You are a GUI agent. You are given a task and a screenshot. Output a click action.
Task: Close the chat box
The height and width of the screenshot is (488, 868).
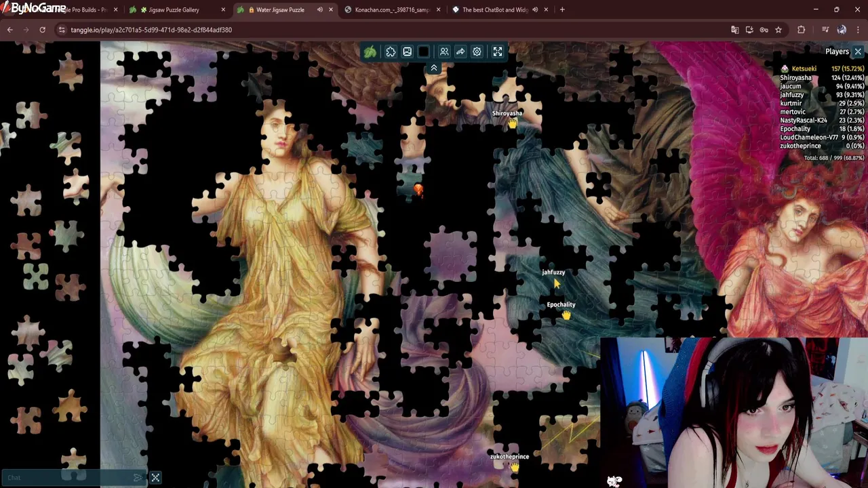pyautogui.click(x=155, y=478)
